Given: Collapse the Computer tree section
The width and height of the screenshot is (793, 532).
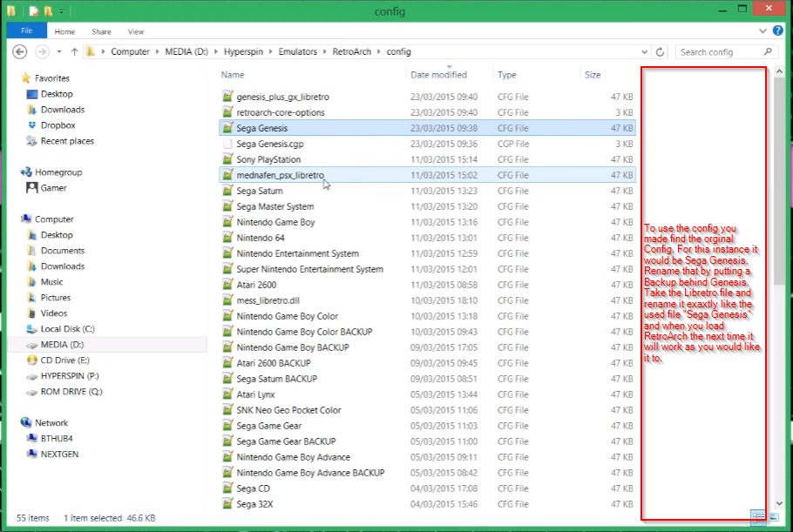Looking at the screenshot, I should pos(19,219).
